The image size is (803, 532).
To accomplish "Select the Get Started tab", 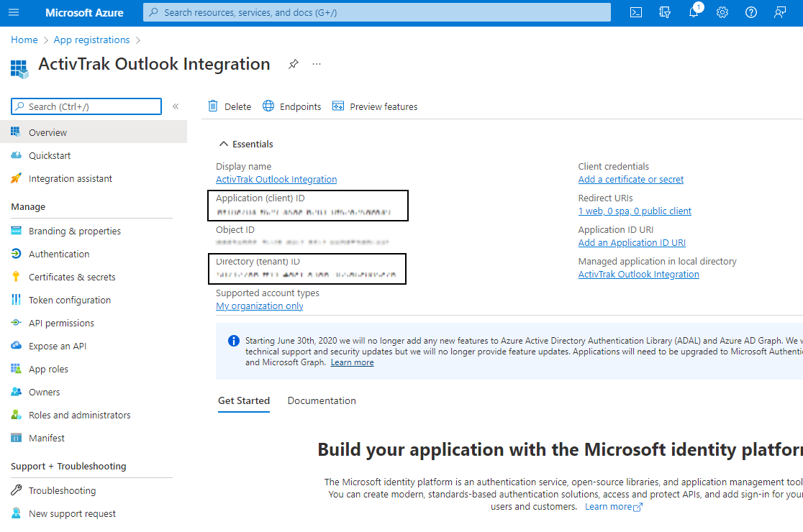I will tap(244, 400).
